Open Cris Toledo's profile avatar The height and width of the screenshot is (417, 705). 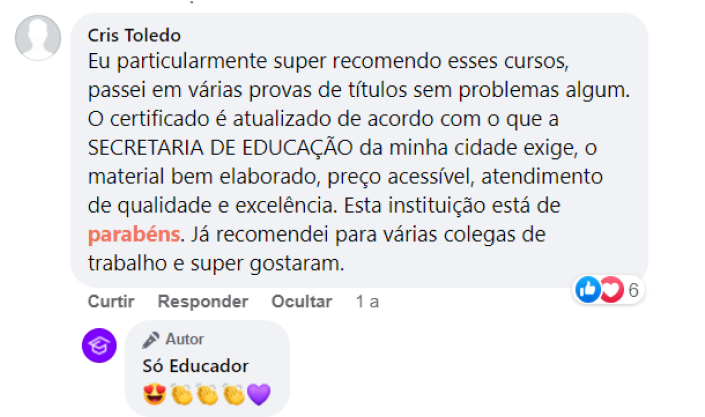click(38, 38)
